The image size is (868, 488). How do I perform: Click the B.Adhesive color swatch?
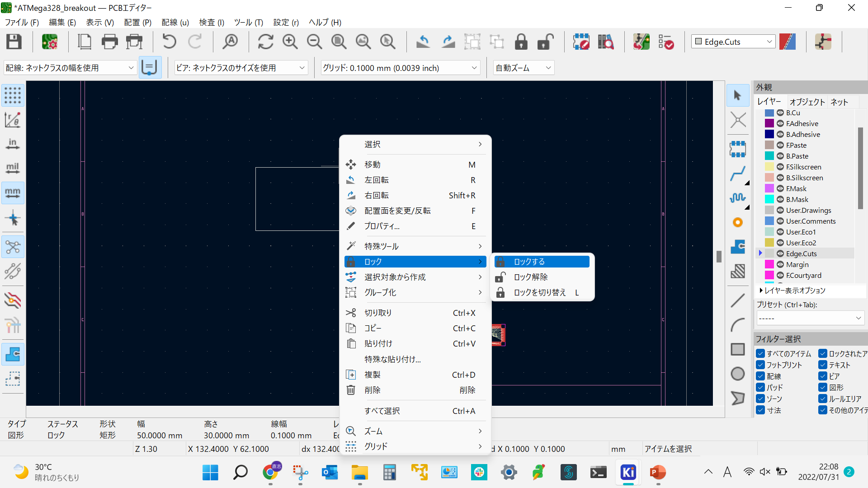click(x=769, y=135)
